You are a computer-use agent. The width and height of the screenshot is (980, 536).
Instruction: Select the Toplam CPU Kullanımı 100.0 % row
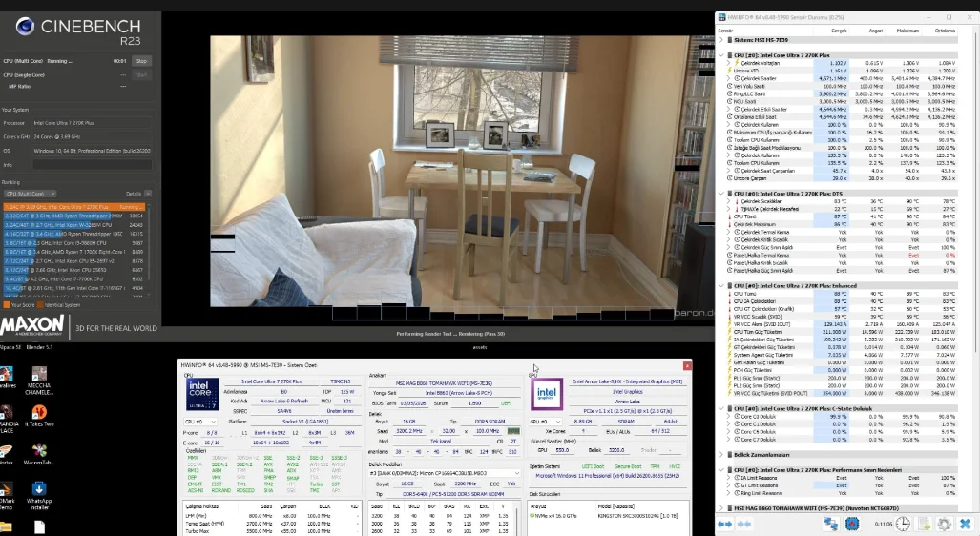pyautogui.click(x=842, y=140)
